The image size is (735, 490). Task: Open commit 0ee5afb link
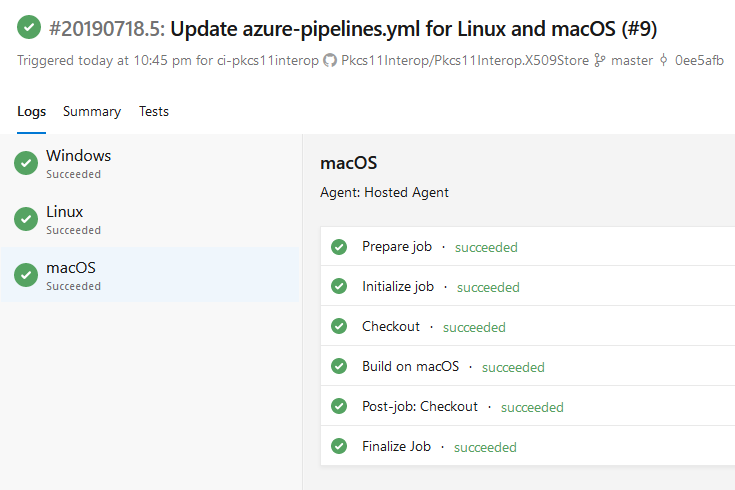coord(697,61)
